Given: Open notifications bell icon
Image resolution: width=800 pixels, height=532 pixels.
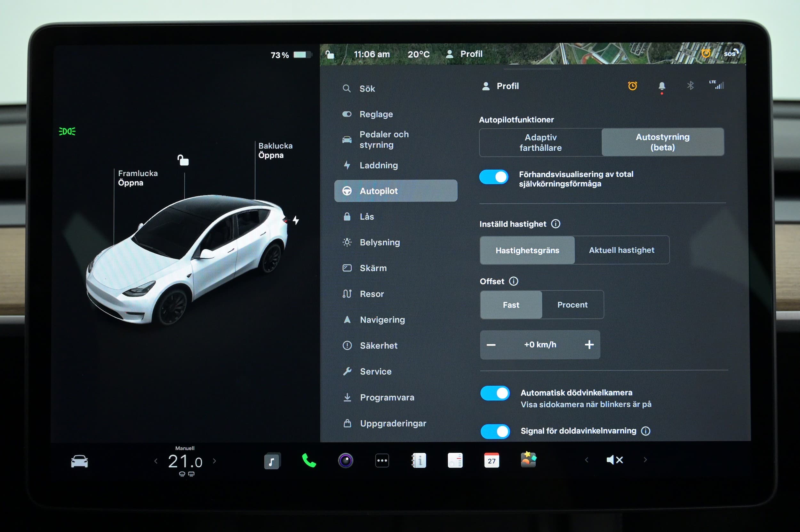Looking at the screenshot, I should (x=661, y=87).
